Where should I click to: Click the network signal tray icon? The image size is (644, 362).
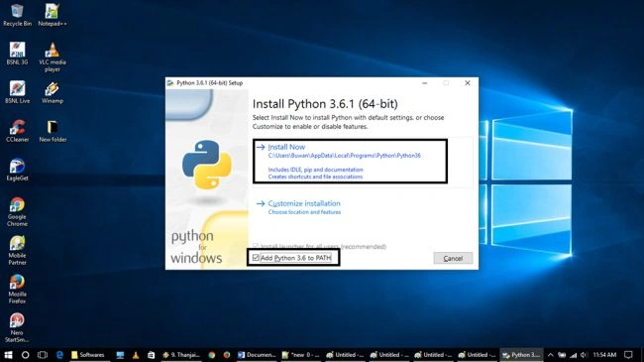coord(573,355)
